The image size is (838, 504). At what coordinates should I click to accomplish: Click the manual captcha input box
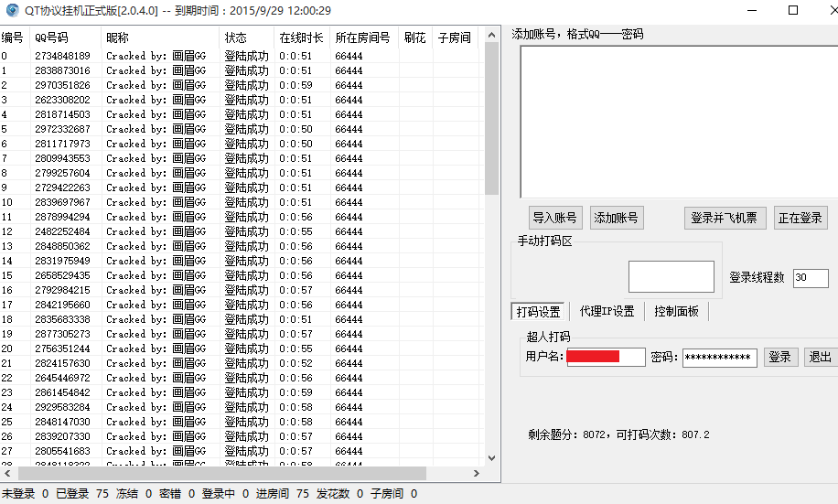pos(671,276)
